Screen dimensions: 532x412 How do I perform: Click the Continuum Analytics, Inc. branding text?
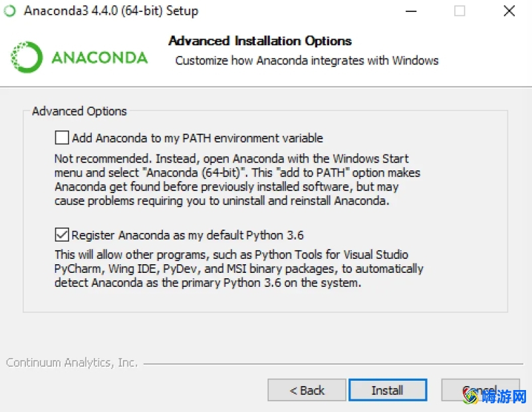pos(72,363)
